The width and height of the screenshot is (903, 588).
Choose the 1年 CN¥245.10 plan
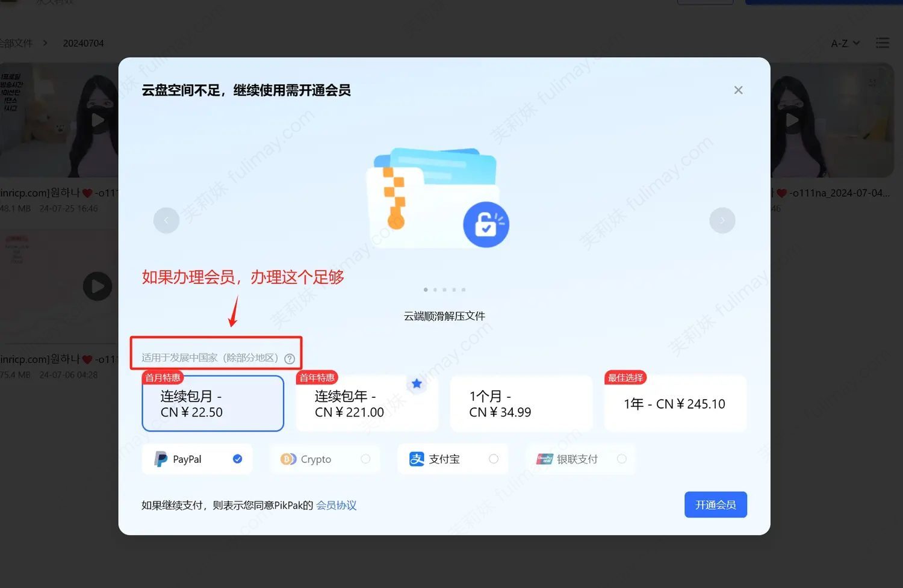click(675, 404)
